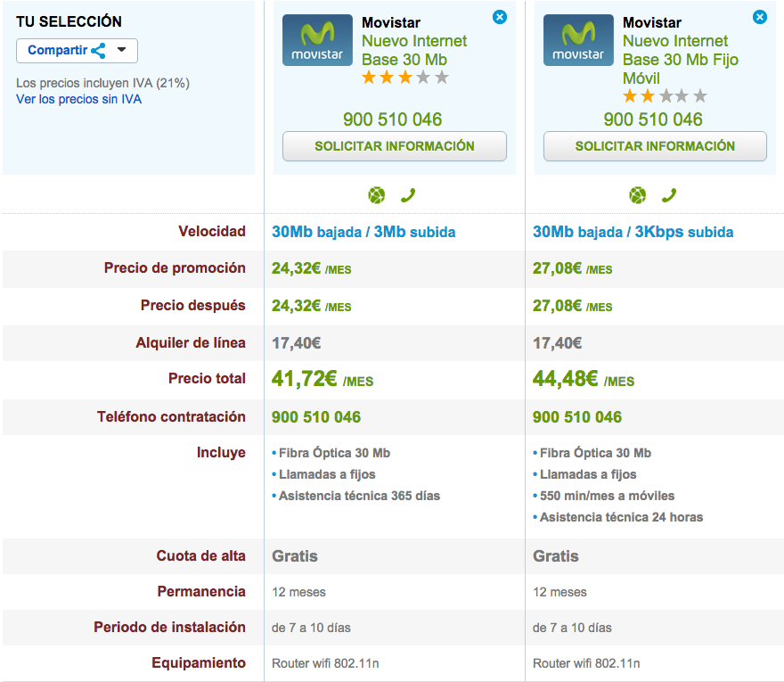
Task: Click total price 44,48€ /MES
Action: (x=584, y=379)
